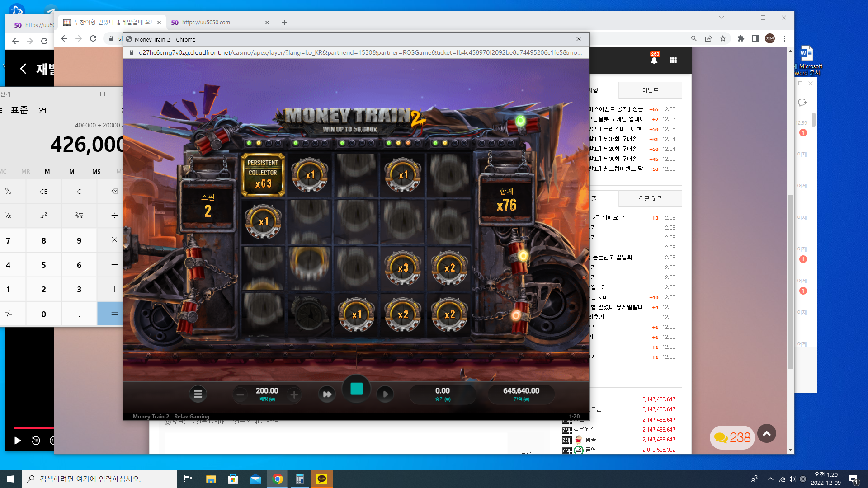Jump to page top with the up-arrow button
This screenshot has height=488, width=868.
click(x=767, y=434)
